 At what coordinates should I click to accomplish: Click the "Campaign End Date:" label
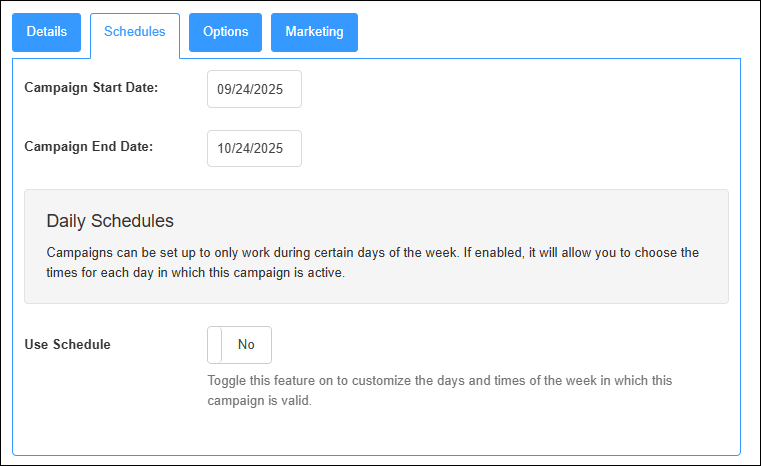pyautogui.click(x=88, y=146)
